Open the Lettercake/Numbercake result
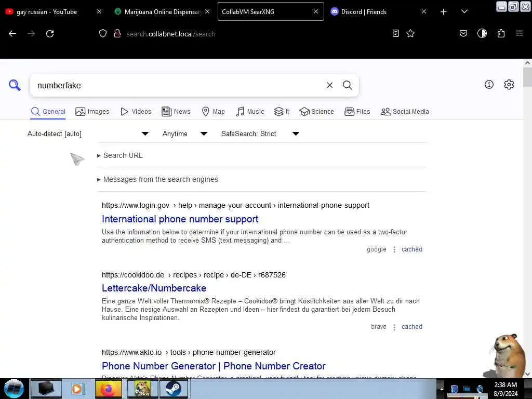This screenshot has height=399, width=532. coord(154,288)
